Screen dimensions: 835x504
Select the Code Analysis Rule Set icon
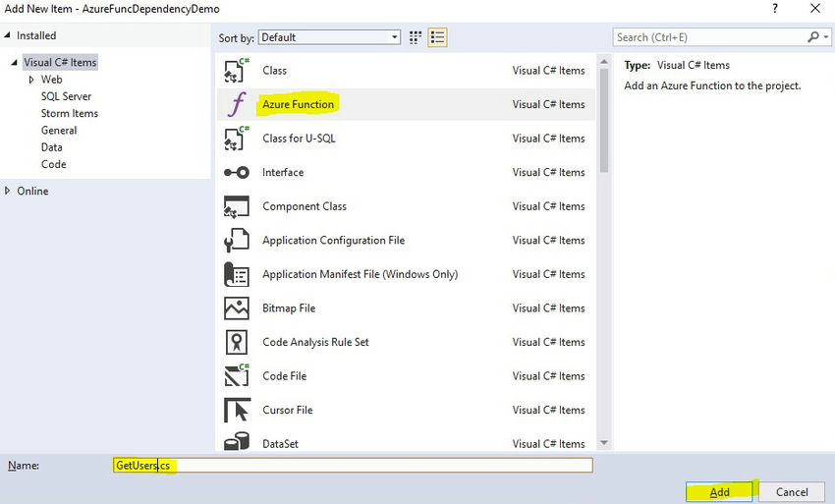(237, 342)
